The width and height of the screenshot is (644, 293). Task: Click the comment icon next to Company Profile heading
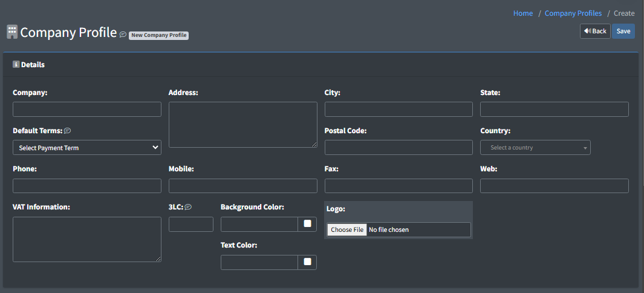[x=123, y=35]
